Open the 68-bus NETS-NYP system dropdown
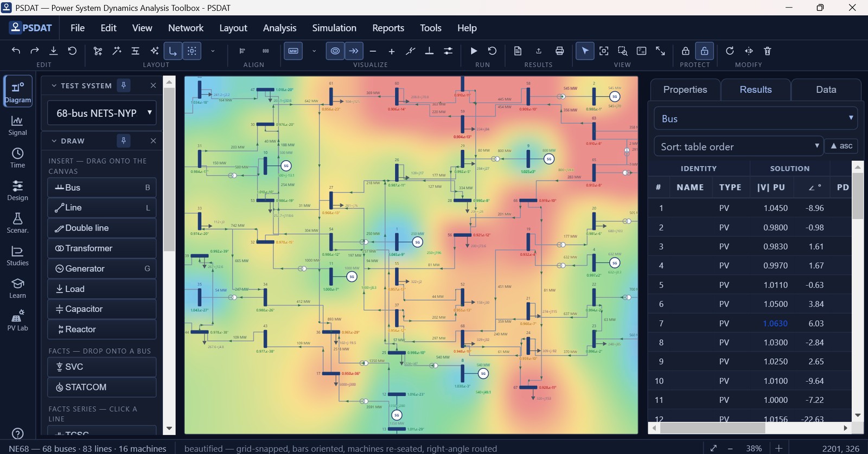 point(102,113)
